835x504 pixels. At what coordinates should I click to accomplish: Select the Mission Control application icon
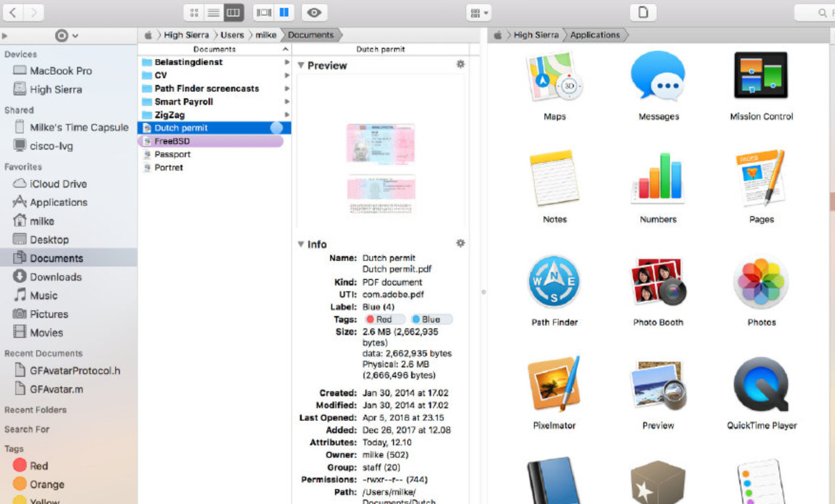click(761, 75)
